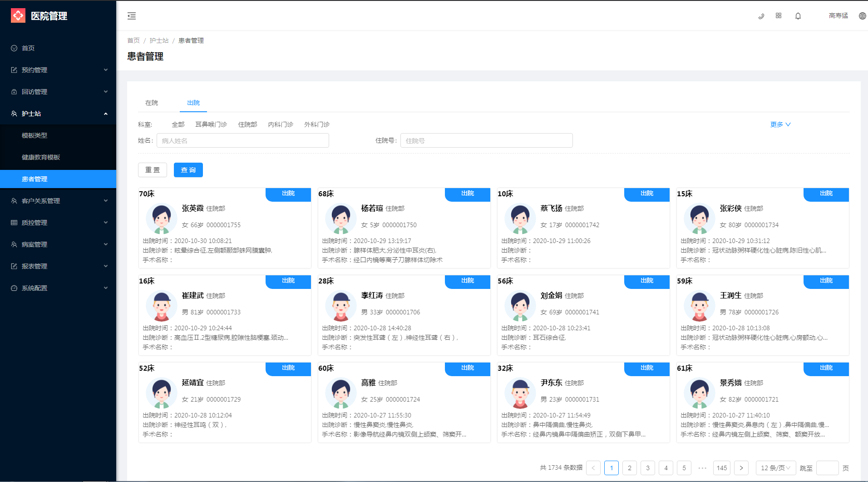Click the 回访管理 icon in the sidebar
Image resolution: width=868 pixels, height=482 pixels.
point(14,92)
